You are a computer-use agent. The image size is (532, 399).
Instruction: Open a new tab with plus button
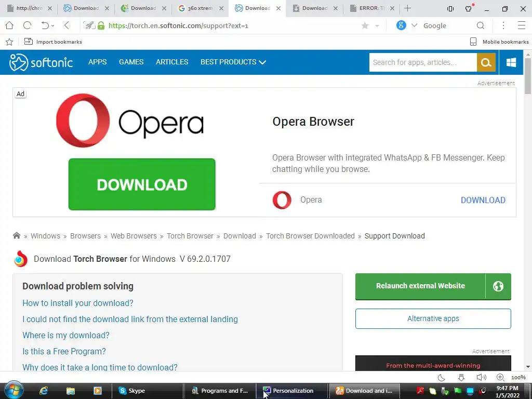[407, 8]
